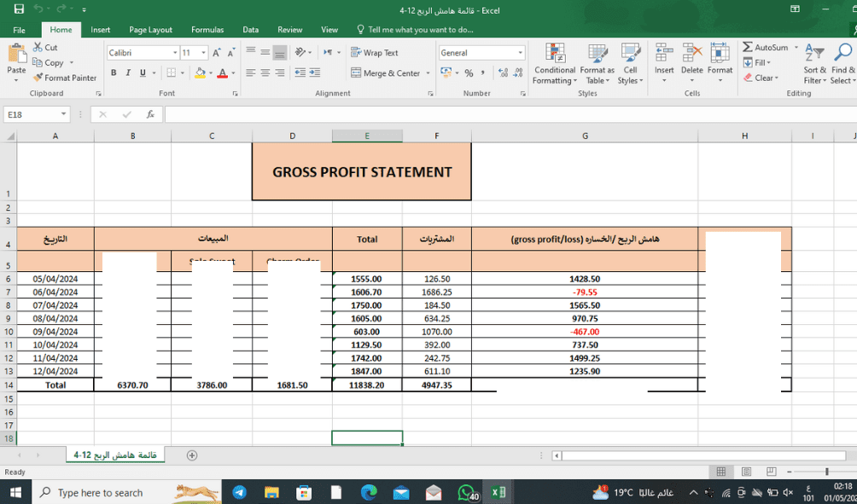Screen dimensions: 857x504
Task: Open Windows Start menu
Action: point(15,493)
